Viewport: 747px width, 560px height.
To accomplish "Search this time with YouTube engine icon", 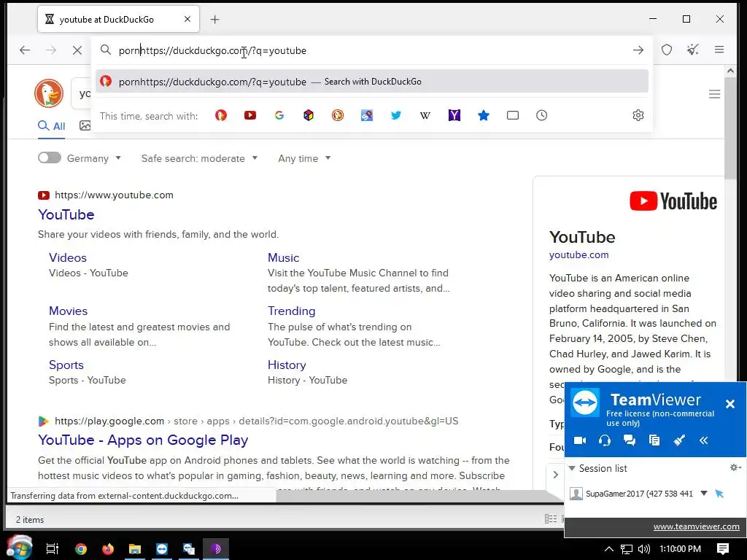I will tap(250, 115).
